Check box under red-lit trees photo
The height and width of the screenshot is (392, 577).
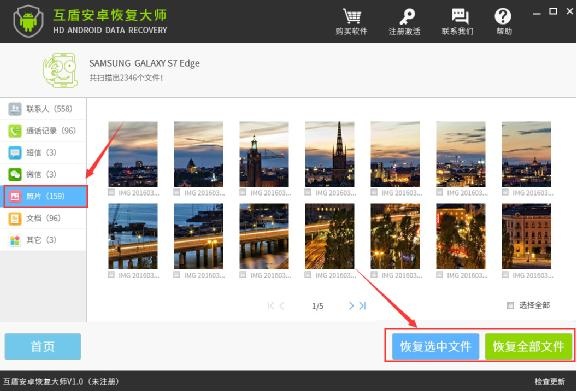(439, 275)
